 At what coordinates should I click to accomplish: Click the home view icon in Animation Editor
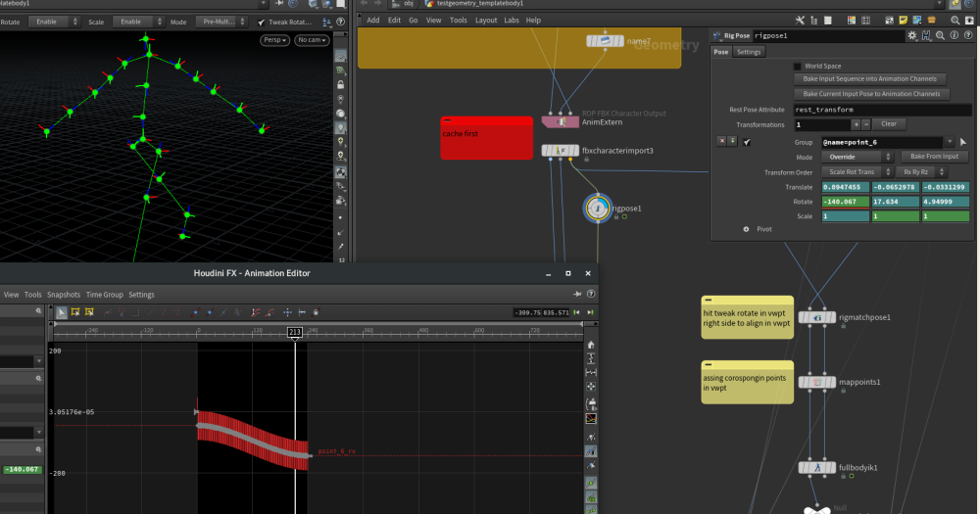591,345
